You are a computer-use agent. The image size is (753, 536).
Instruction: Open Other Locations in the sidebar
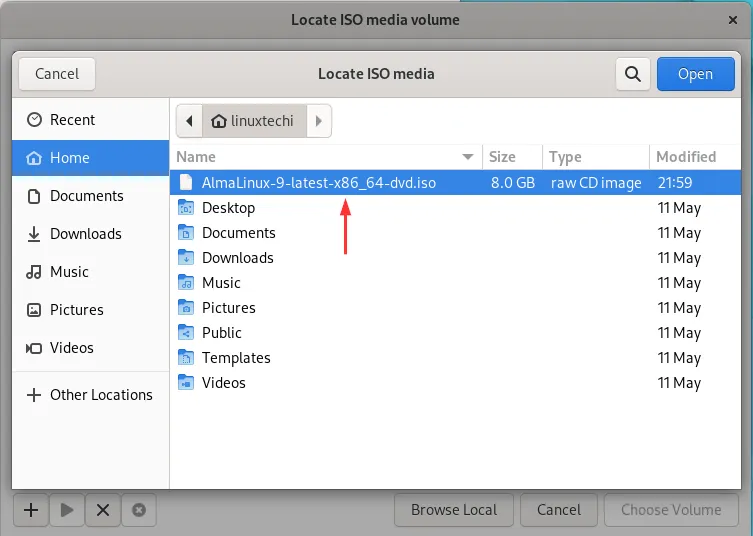pyautogui.click(x=90, y=395)
